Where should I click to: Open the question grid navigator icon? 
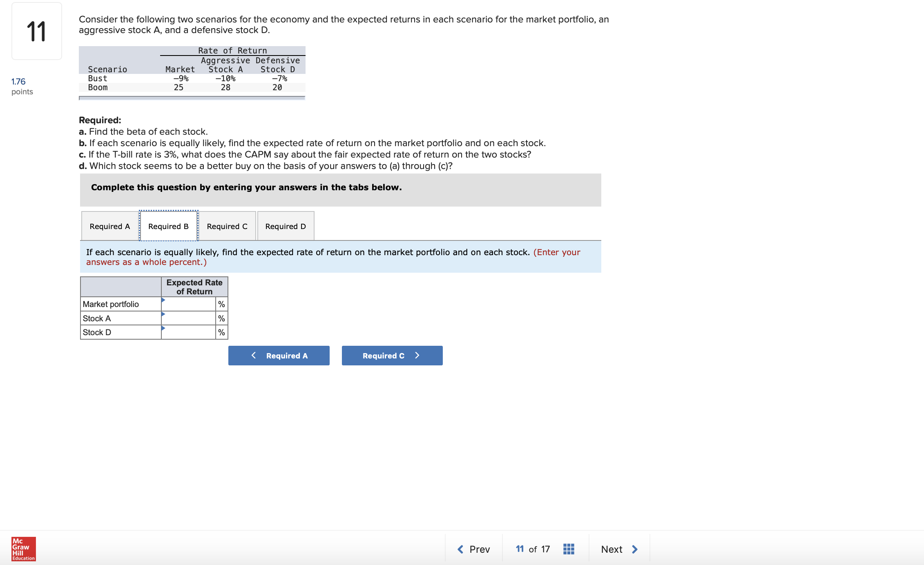pos(569,549)
